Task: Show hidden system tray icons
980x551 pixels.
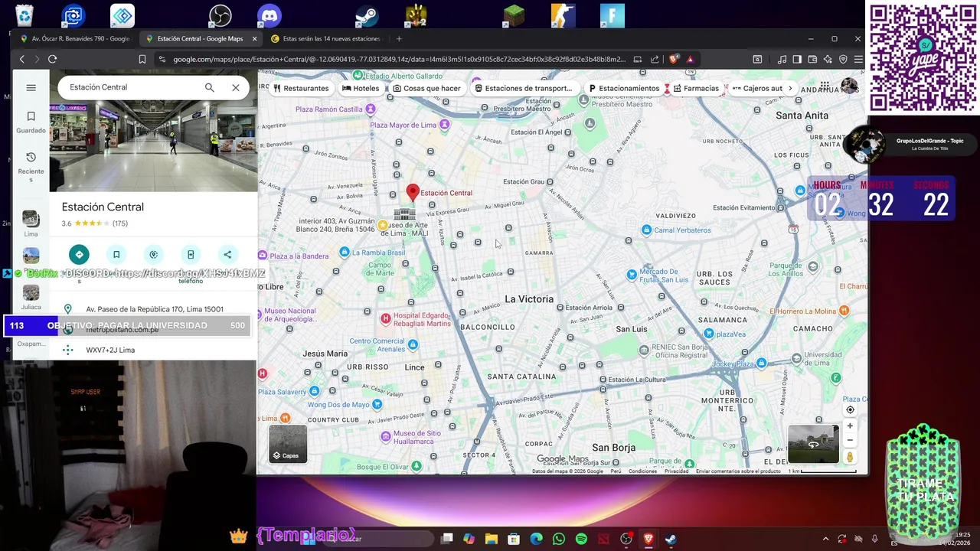Action: (x=825, y=539)
